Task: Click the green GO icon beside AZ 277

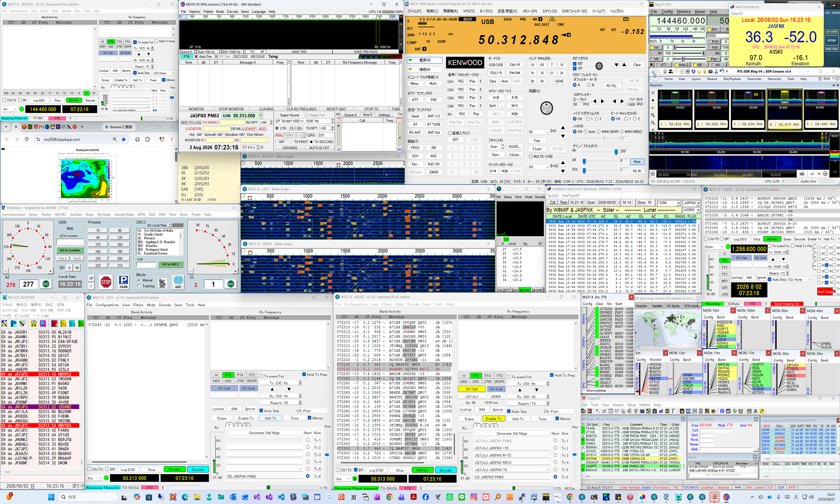Action: [46, 284]
